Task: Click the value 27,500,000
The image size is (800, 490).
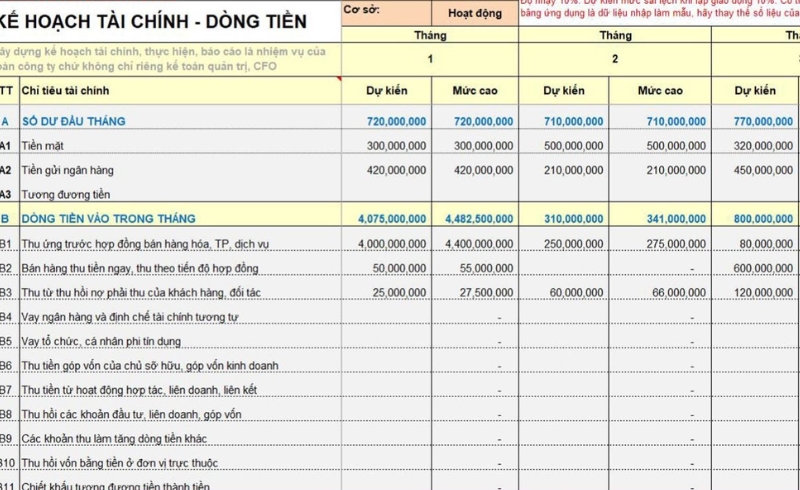Action: pos(486,292)
